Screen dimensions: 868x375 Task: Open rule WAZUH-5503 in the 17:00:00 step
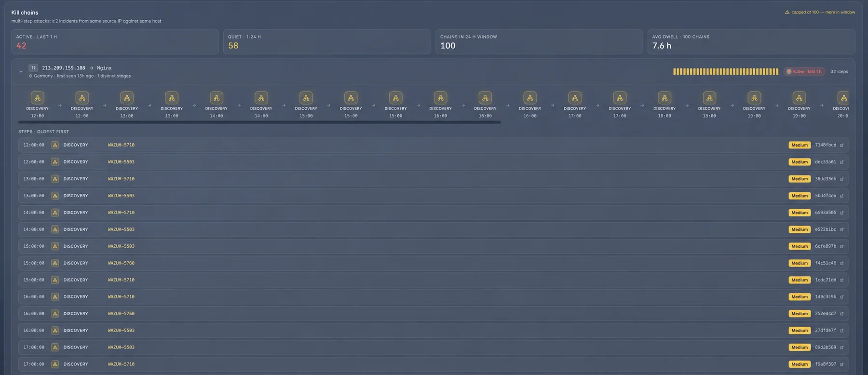[121, 348]
